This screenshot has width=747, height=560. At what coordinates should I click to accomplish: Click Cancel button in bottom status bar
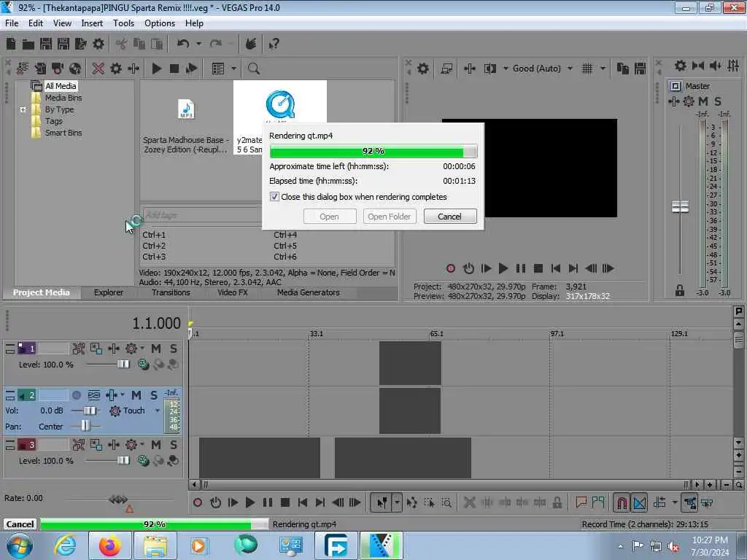tap(20, 524)
